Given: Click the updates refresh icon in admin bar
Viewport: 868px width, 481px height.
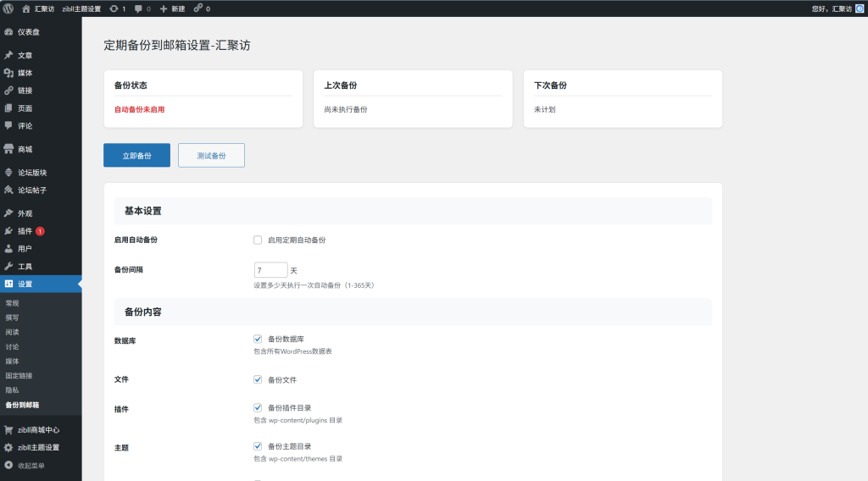Looking at the screenshot, I should coord(114,8).
